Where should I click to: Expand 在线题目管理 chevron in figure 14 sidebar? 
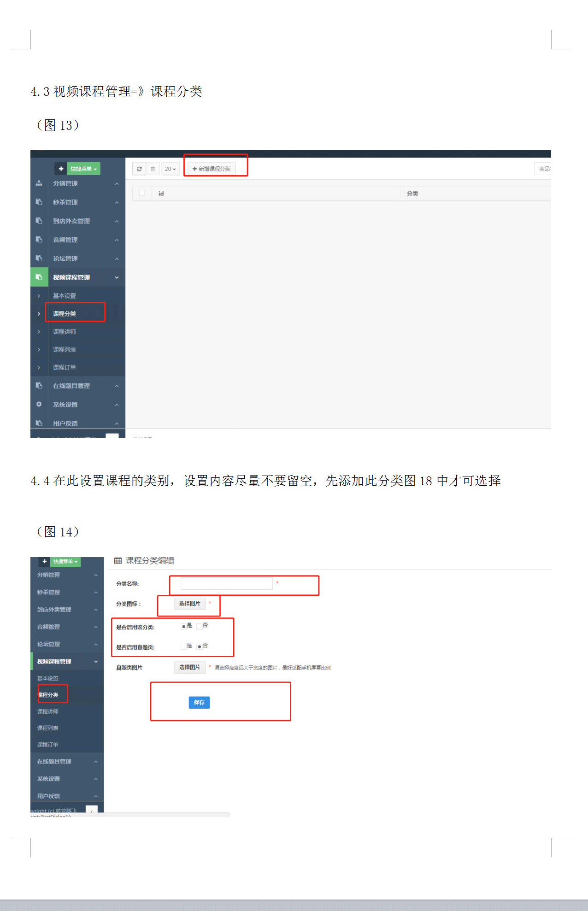pyautogui.click(x=96, y=762)
